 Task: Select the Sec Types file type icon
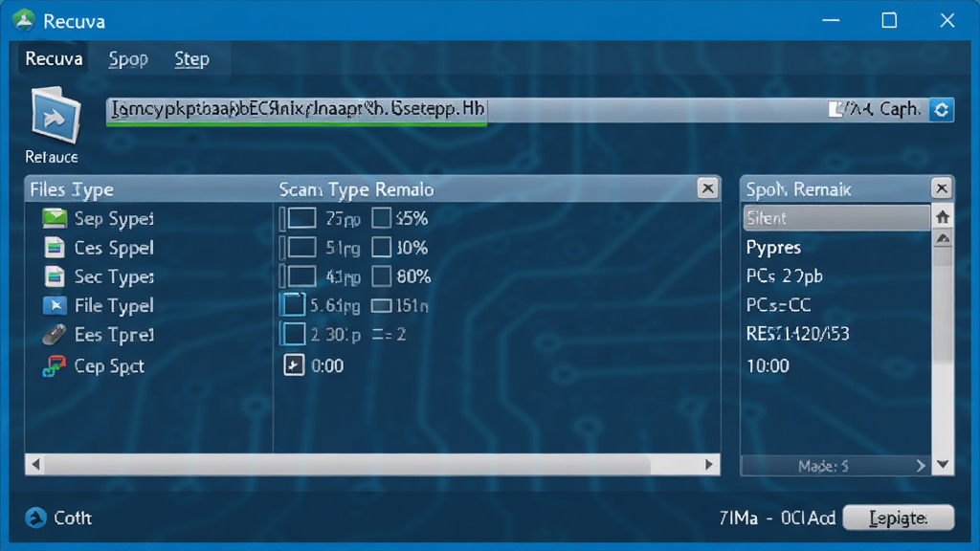pos(55,276)
